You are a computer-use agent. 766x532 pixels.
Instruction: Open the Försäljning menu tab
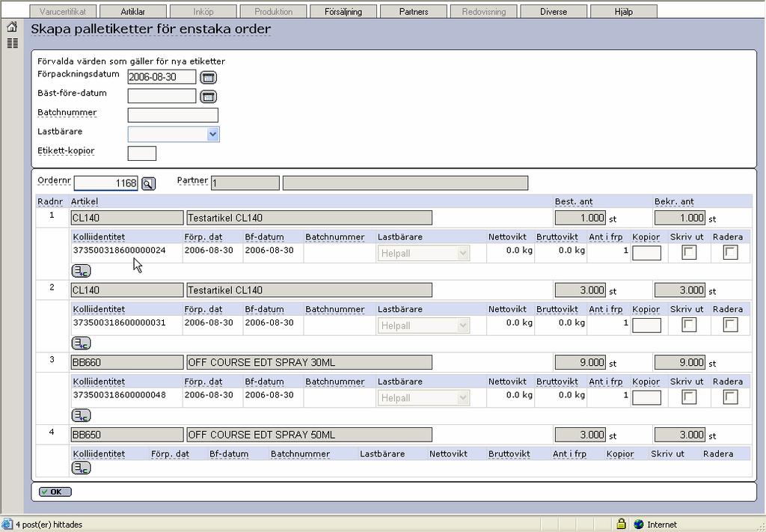343,11
